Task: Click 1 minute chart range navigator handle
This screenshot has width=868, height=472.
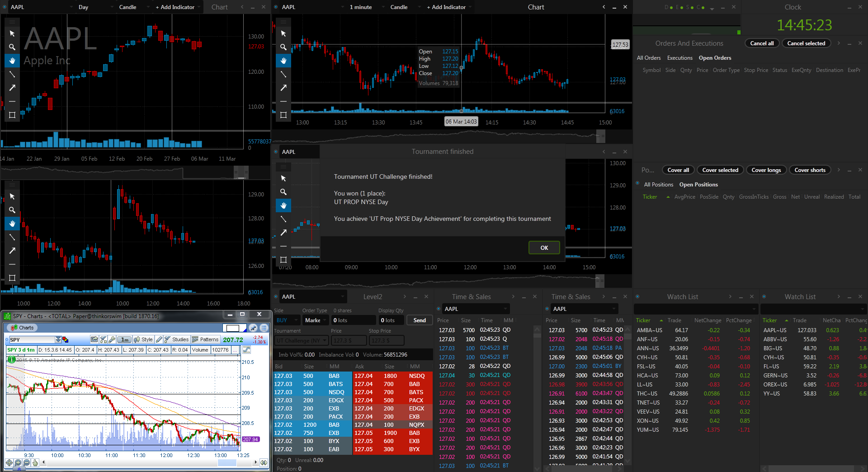Action: tap(601, 136)
